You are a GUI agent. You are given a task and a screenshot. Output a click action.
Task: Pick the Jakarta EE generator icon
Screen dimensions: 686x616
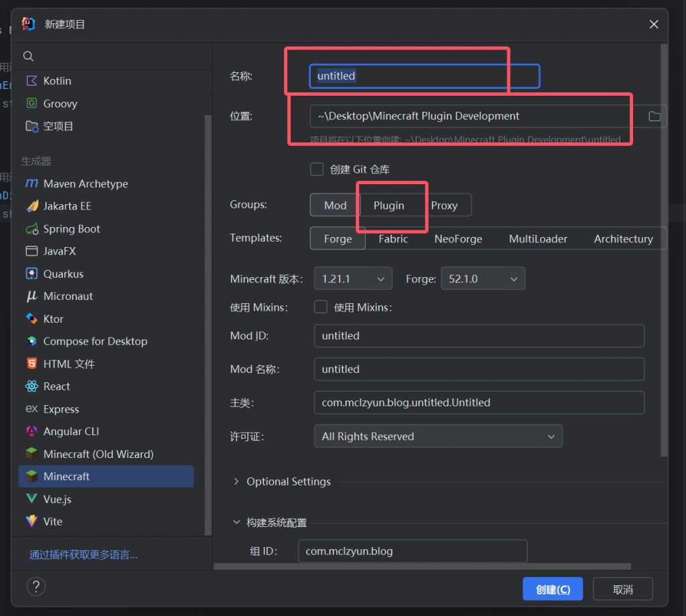tap(31, 206)
